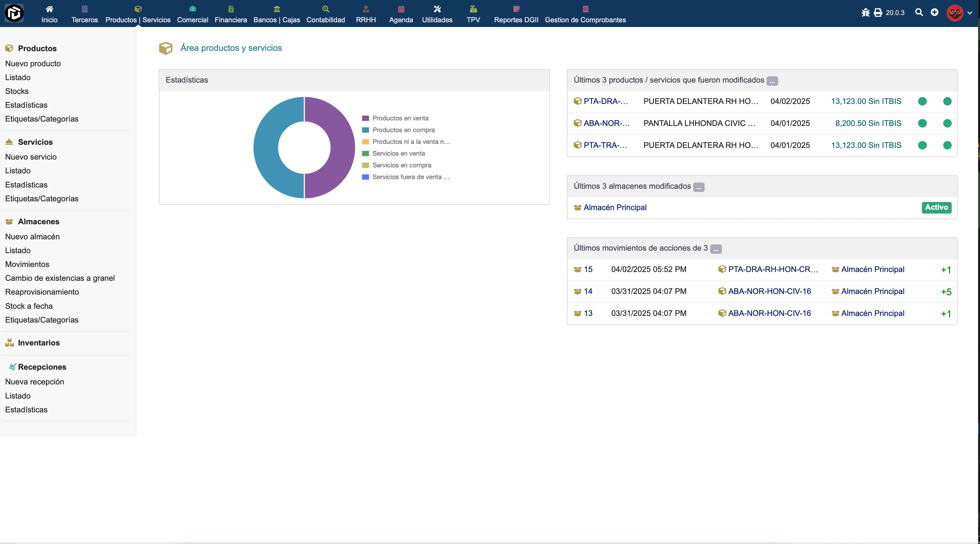
Task: Toggle Servicios en venta legend item
Action: coord(398,154)
